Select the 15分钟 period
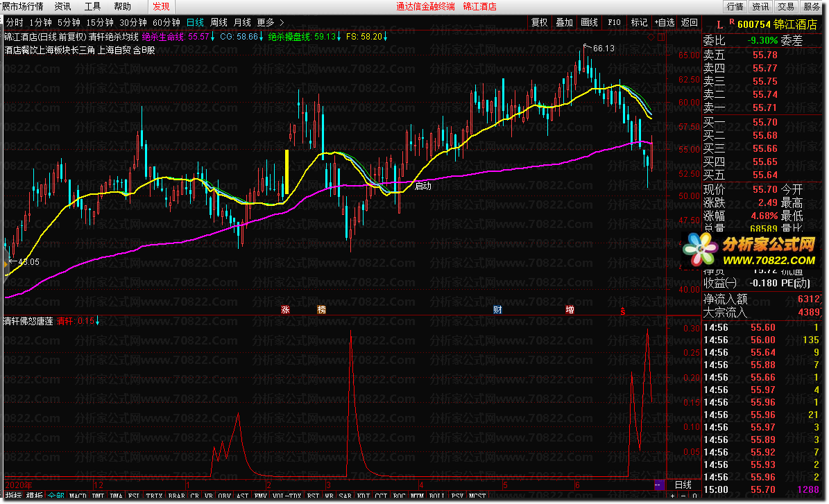Viewport: 829px width, 504px height. tap(100, 22)
